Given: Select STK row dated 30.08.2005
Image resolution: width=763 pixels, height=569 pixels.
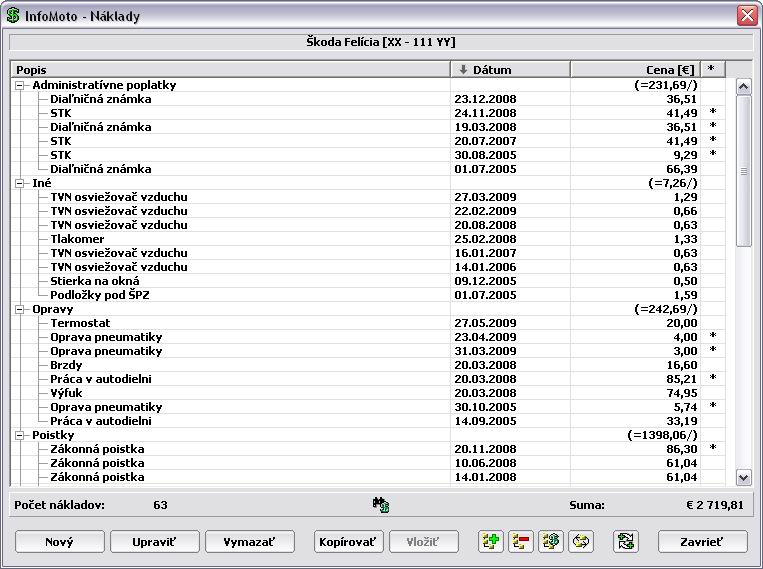Looking at the screenshot, I should point(368,155).
